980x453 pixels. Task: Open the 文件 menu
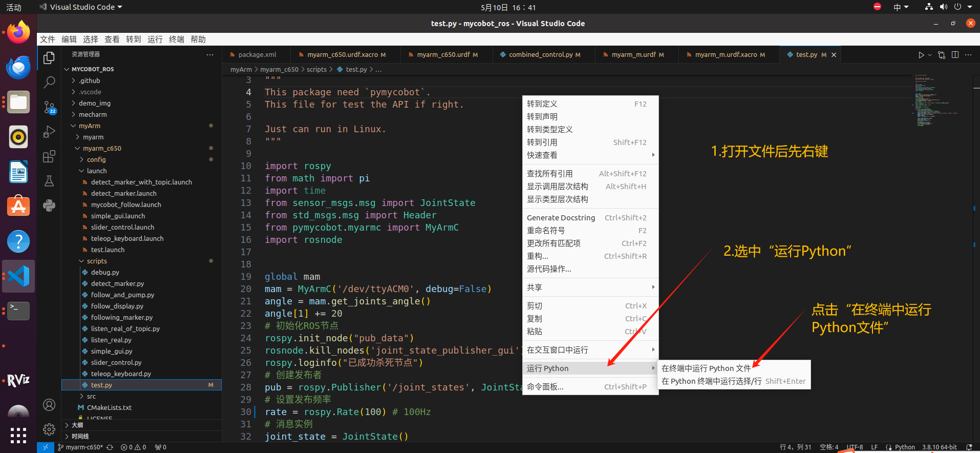pyautogui.click(x=48, y=39)
